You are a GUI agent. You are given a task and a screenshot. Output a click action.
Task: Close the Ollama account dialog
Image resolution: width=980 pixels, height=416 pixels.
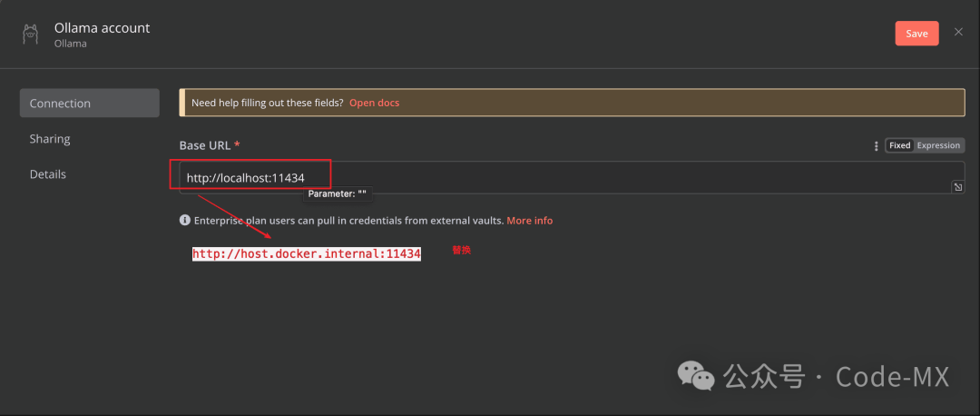pos(958,32)
